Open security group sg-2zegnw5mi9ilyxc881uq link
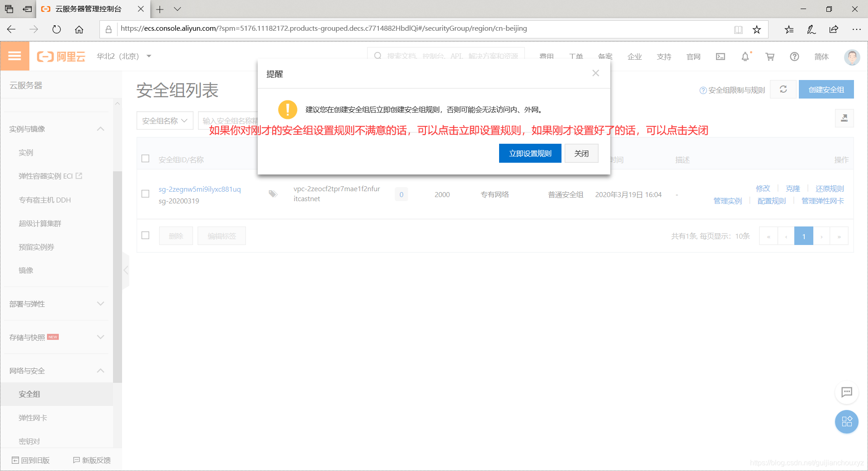Viewport: 868px width, 471px height. [x=199, y=189]
